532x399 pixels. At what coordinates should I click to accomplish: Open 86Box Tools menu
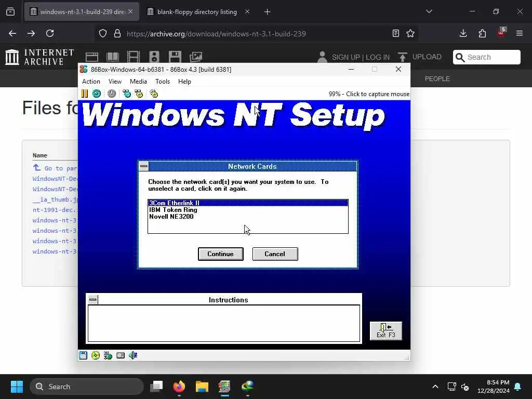(163, 82)
